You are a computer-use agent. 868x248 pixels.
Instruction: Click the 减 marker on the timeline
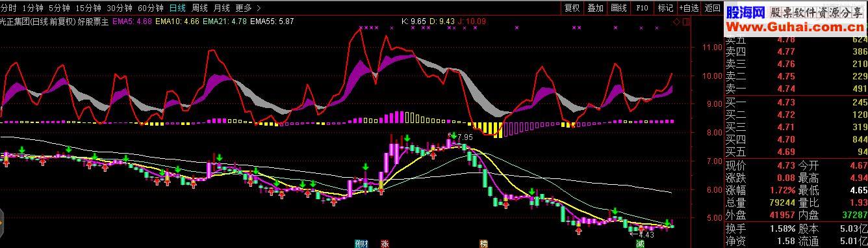pos(640,243)
